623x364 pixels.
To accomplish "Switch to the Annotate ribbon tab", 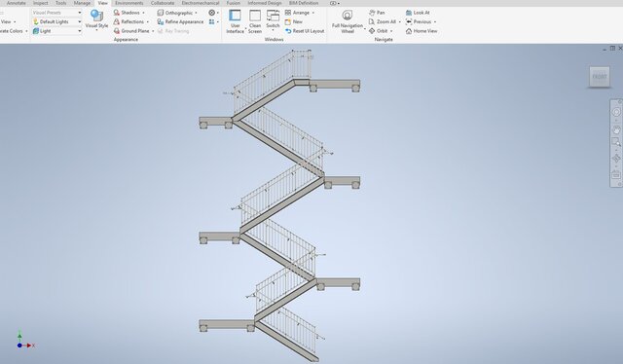I will (16, 3).
